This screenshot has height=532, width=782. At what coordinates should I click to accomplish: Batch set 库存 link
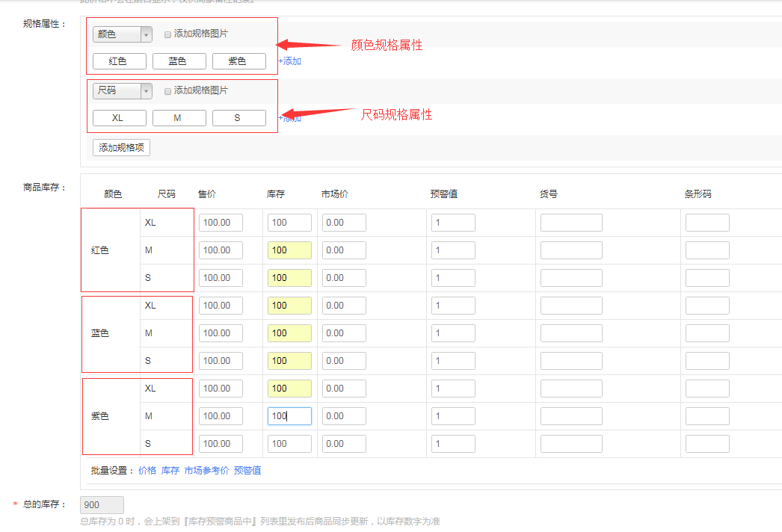(170, 470)
